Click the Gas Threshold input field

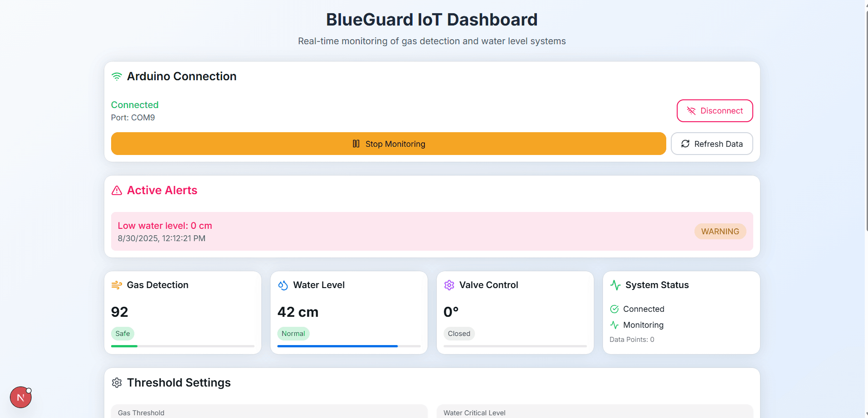(x=269, y=412)
